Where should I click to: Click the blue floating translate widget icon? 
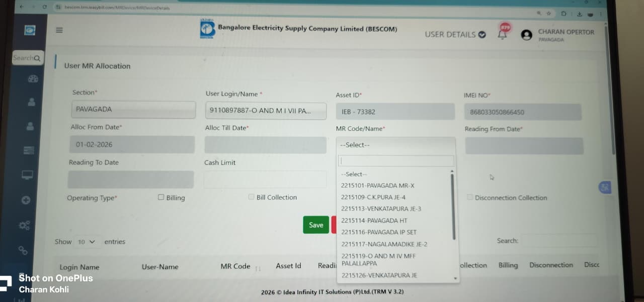tap(605, 187)
